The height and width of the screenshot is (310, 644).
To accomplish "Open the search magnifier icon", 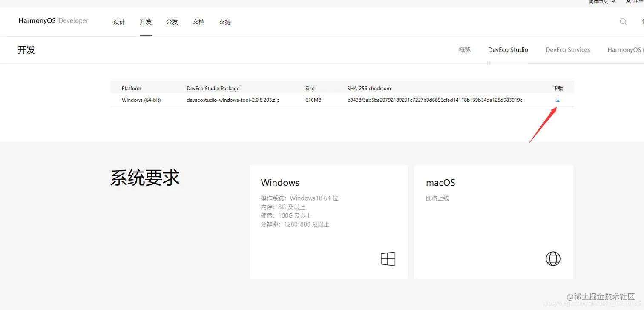I will tap(623, 22).
